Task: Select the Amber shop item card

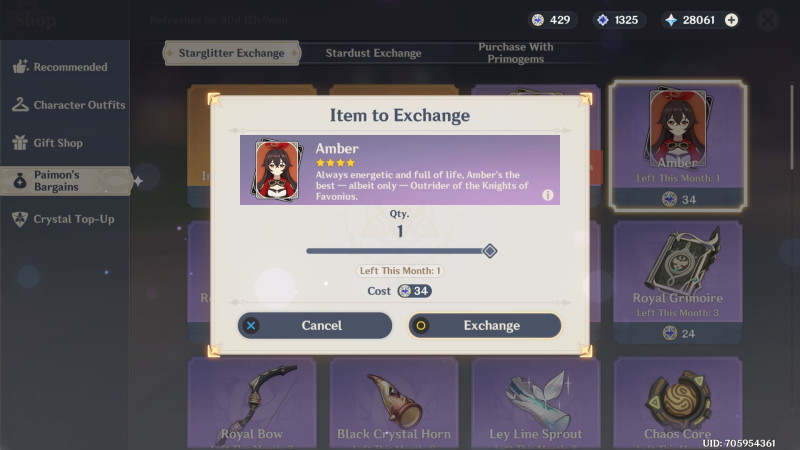Action: (678, 145)
